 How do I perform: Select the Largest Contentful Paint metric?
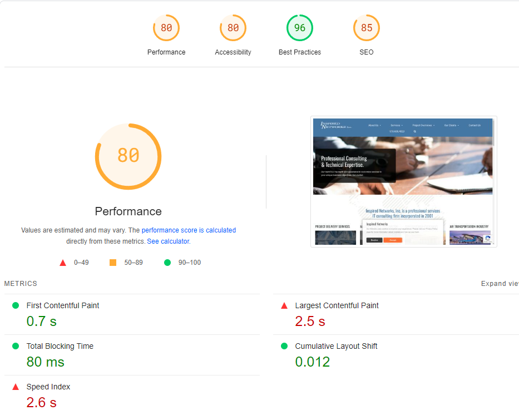click(x=396, y=314)
